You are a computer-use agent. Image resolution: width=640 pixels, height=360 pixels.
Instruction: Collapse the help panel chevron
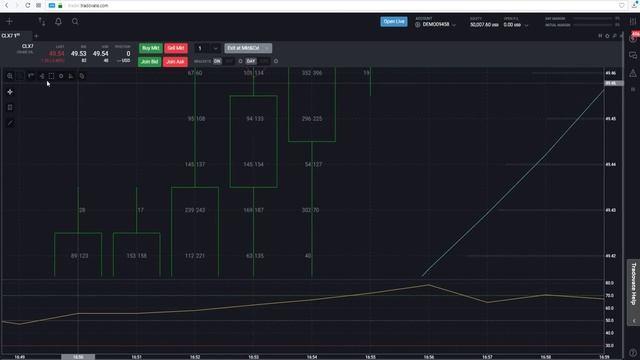(x=634, y=321)
